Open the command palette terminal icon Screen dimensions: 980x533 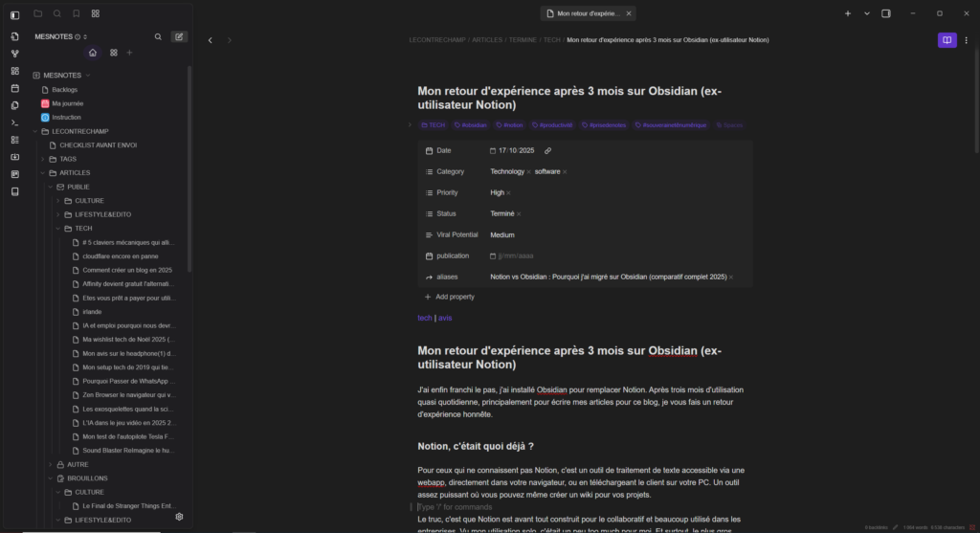tap(15, 123)
